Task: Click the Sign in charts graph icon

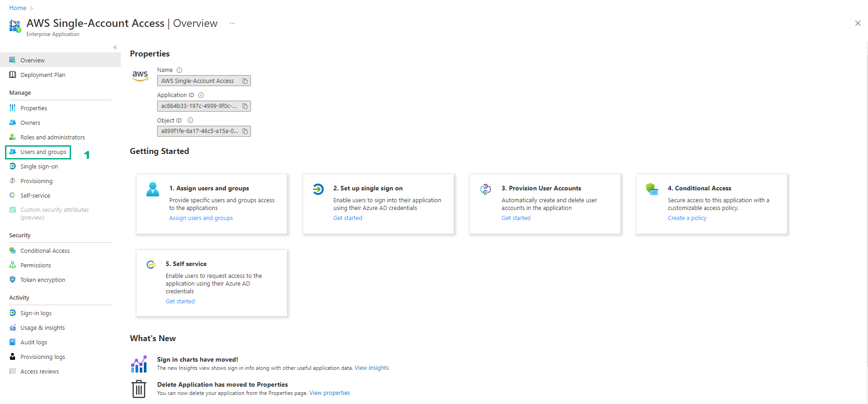Action: coord(139,364)
